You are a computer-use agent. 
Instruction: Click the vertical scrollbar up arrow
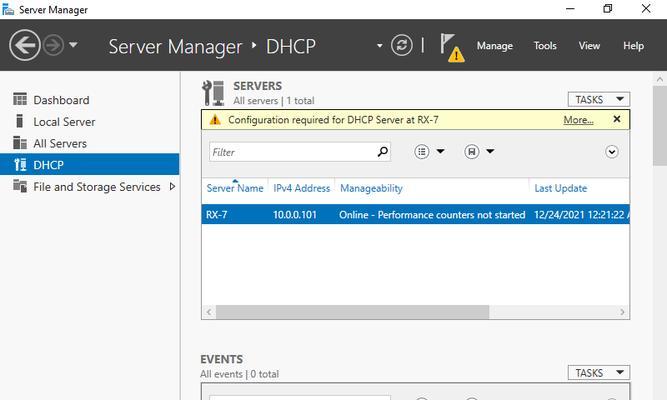pyautogui.click(x=659, y=79)
